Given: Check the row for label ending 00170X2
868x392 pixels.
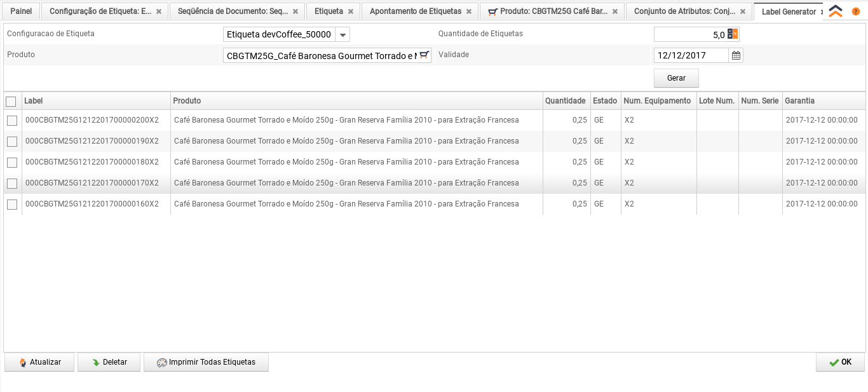Looking at the screenshot, I should tap(12, 183).
